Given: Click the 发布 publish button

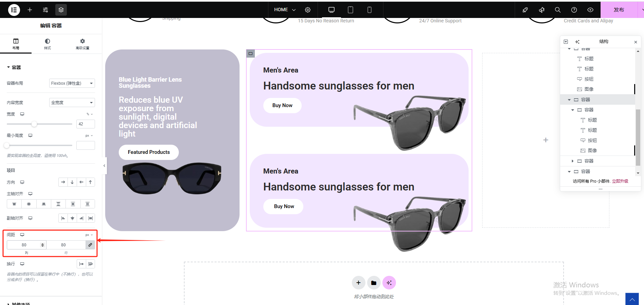Looking at the screenshot, I should [x=619, y=10].
